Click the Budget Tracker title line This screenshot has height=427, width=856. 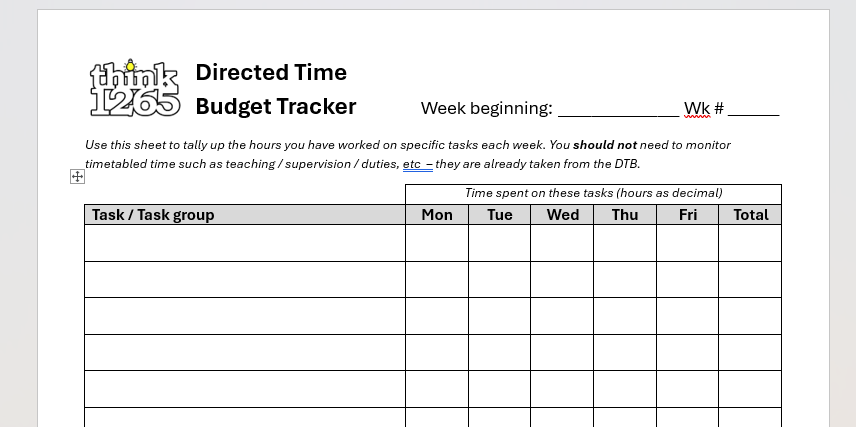(276, 106)
